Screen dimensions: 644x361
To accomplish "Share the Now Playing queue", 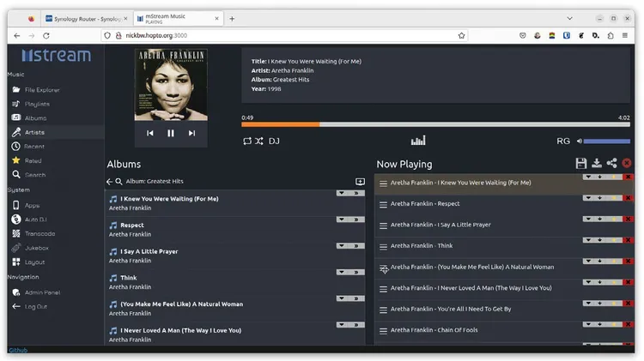I will coord(611,163).
